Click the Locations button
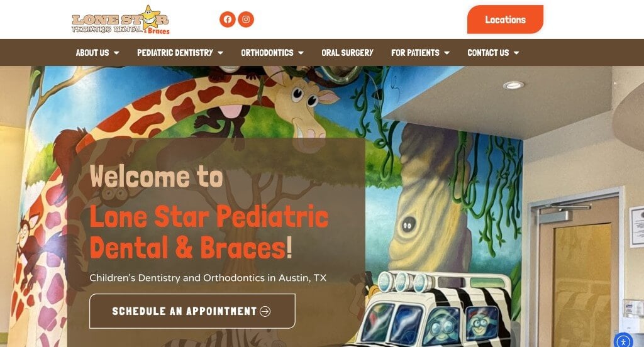The image size is (644, 347). point(505,19)
